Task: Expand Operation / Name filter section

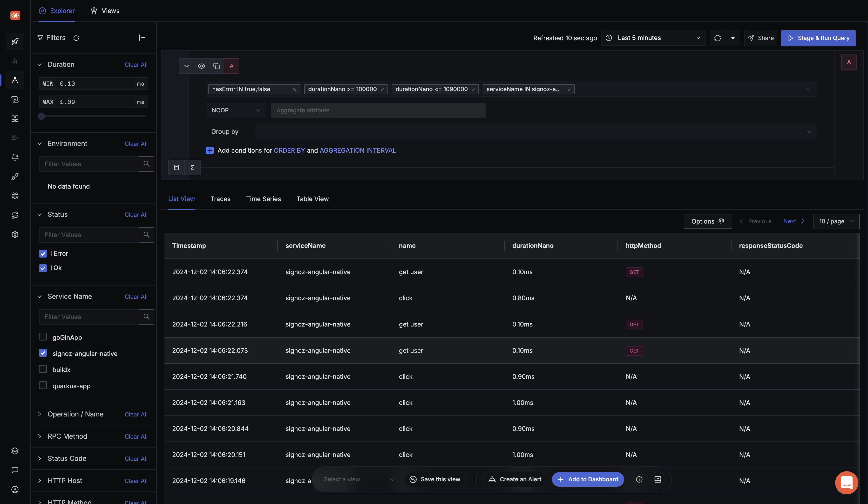Action: click(x=40, y=414)
